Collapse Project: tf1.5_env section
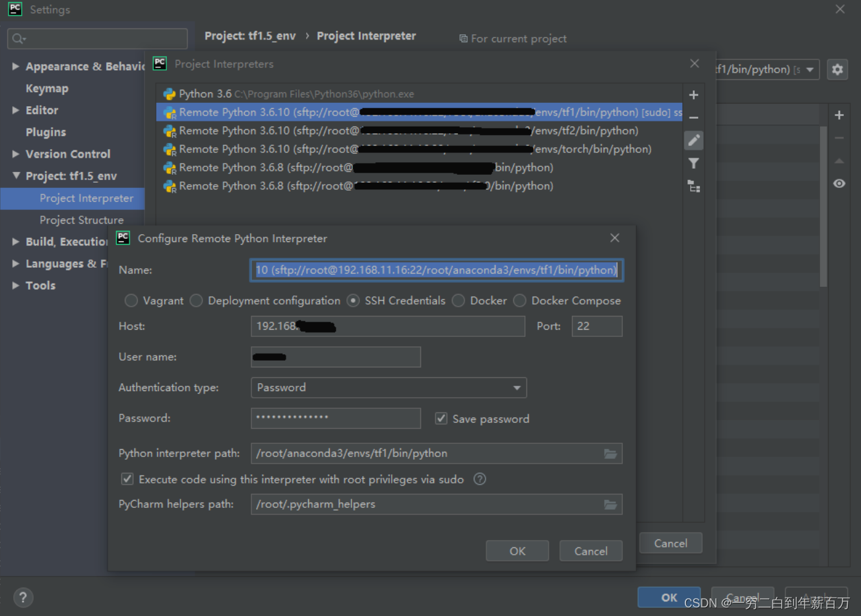The image size is (861, 616). 16,176
